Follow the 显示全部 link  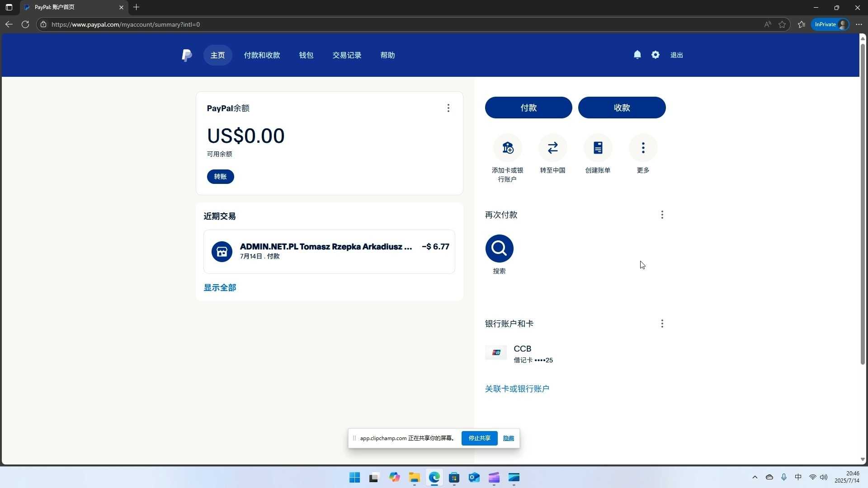[x=220, y=288]
